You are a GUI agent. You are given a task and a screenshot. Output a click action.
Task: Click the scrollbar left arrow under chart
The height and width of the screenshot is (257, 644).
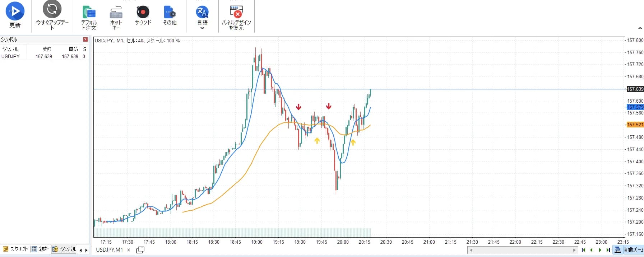click(x=471, y=250)
